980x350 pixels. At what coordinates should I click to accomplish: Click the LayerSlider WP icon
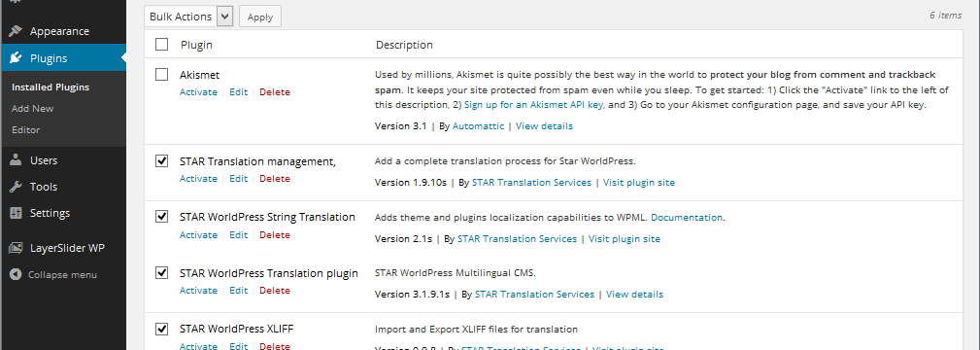coord(17,248)
